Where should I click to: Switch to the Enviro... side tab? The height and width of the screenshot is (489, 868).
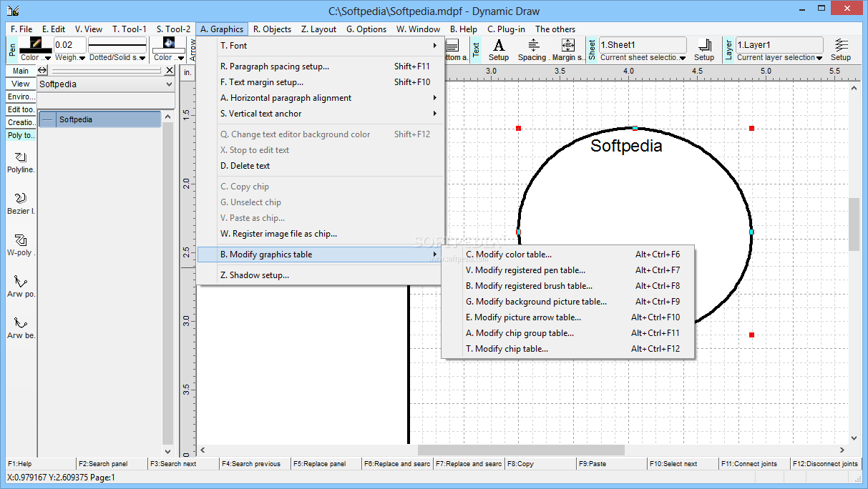point(21,97)
